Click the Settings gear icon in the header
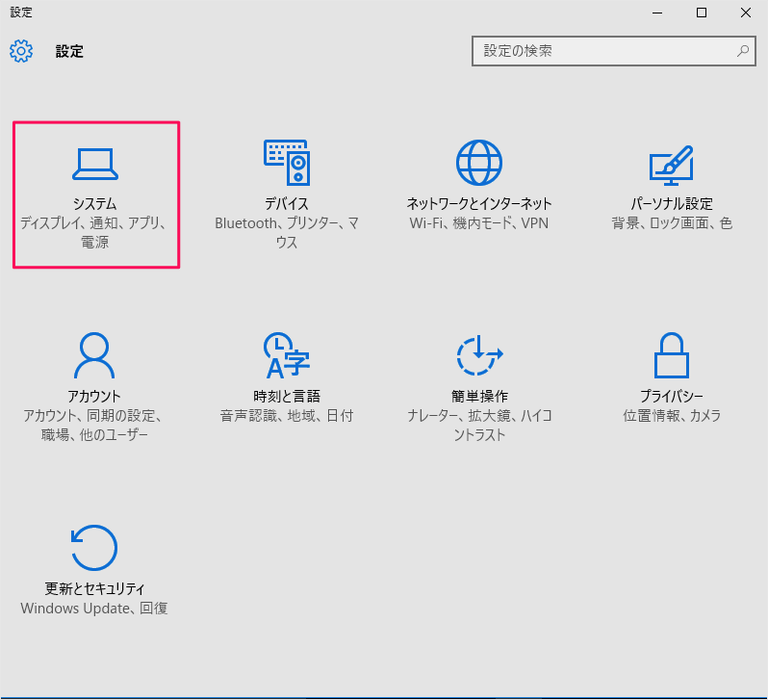 click(21, 51)
